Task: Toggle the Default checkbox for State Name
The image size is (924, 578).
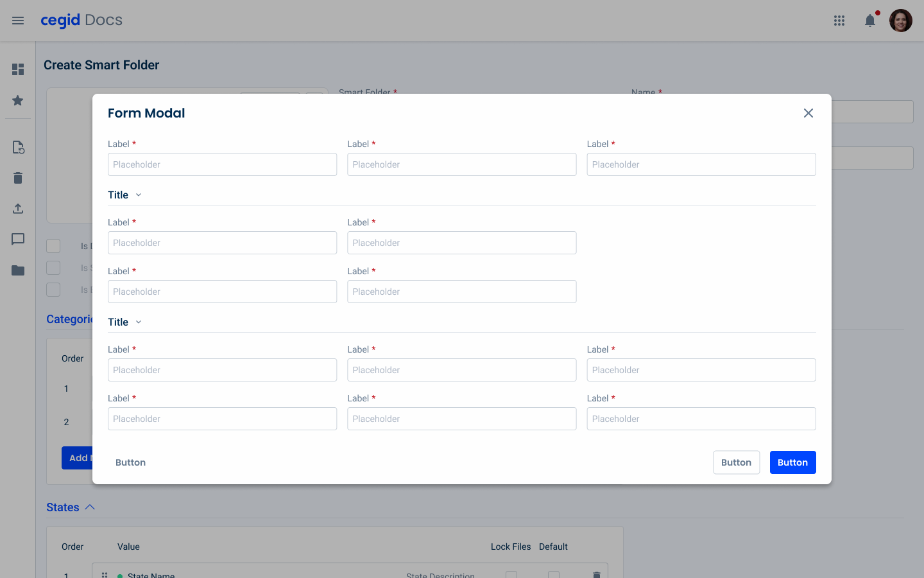Action: coord(554,575)
